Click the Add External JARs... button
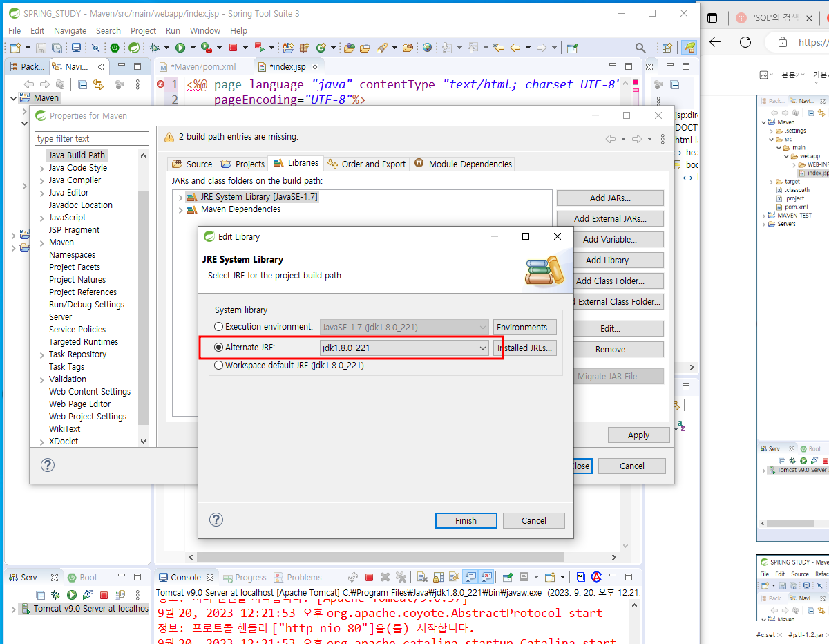 pyautogui.click(x=610, y=218)
